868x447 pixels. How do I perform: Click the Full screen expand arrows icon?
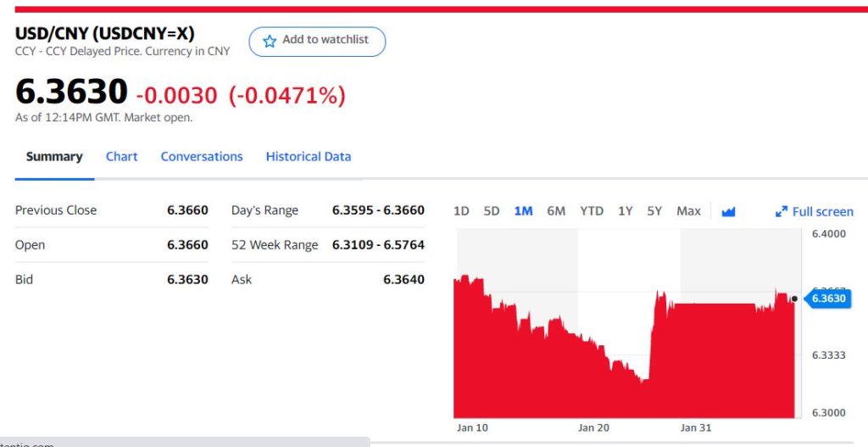pos(782,211)
